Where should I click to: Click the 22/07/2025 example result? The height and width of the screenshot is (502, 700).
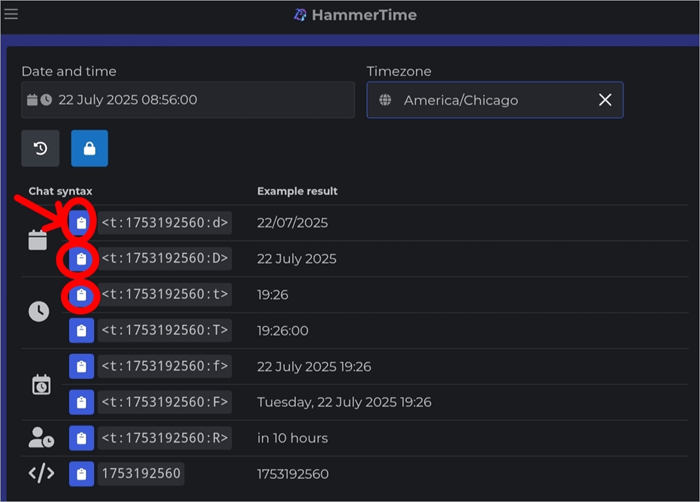click(292, 223)
